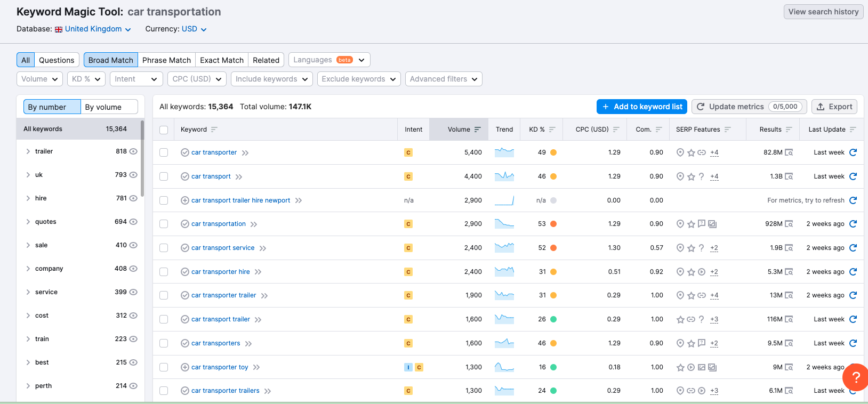Hide the hire group with its eye icon
868x404 pixels.
[133, 198]
